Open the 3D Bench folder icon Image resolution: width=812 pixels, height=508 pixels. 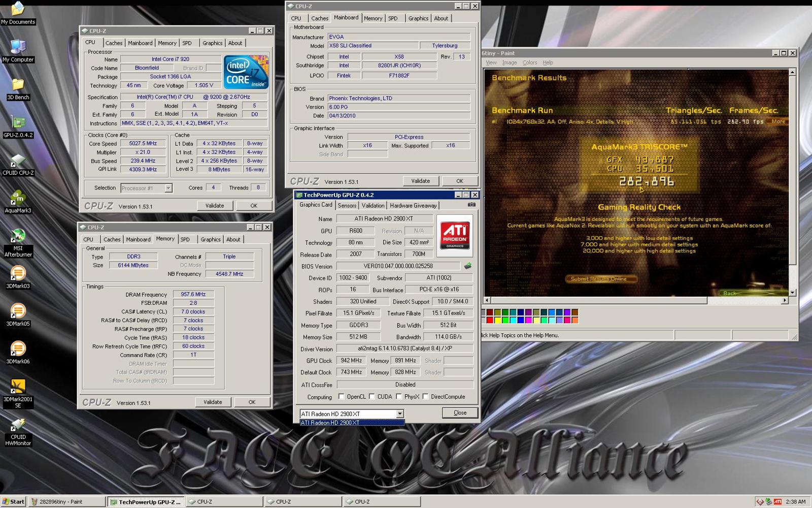click(18, 89)
